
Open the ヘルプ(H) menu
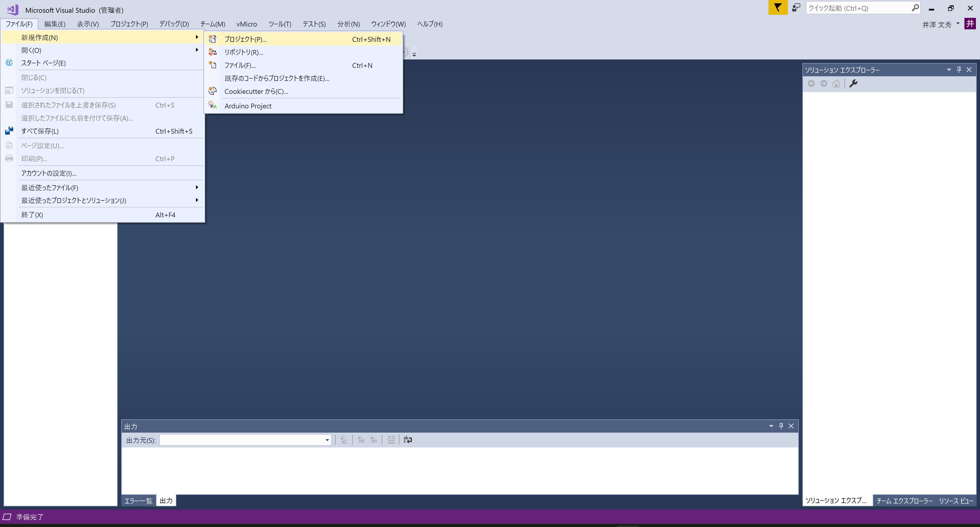point(430,24)
